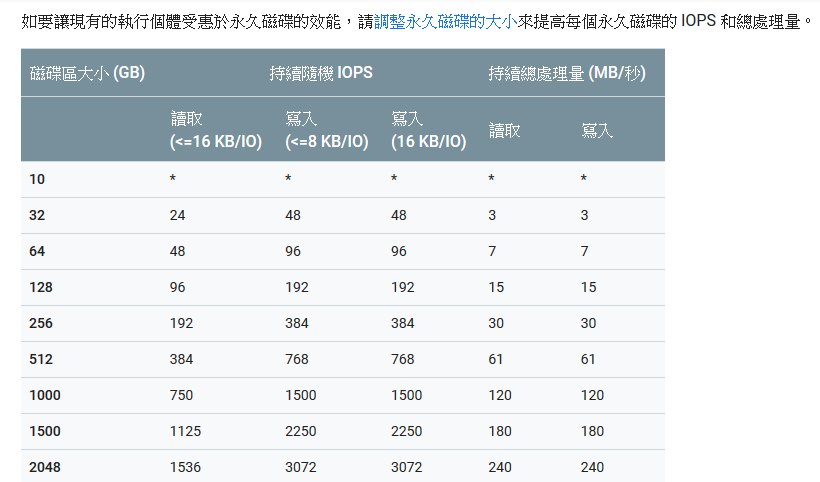Click throughput write value 120 in row 1000
820x482 pixels.
click(592, 395)
